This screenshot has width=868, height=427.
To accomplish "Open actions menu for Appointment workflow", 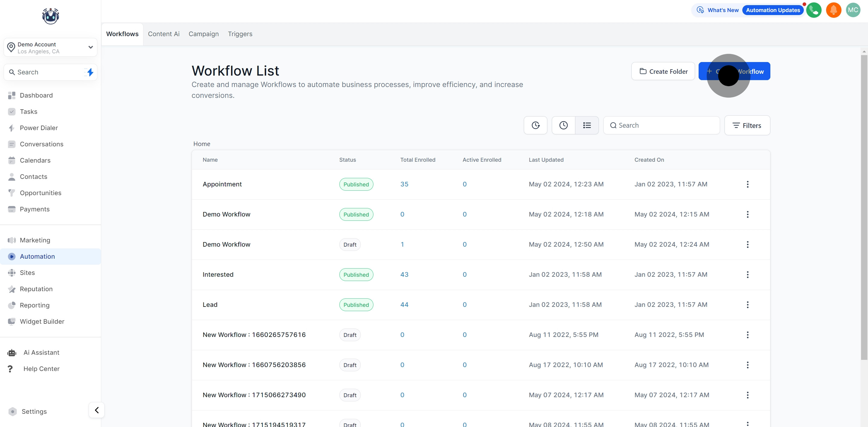I will [x=748, y=184].
